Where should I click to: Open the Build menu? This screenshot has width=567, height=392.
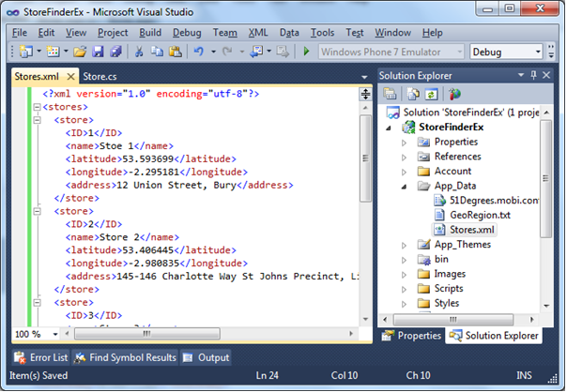(x=150, y=33)
